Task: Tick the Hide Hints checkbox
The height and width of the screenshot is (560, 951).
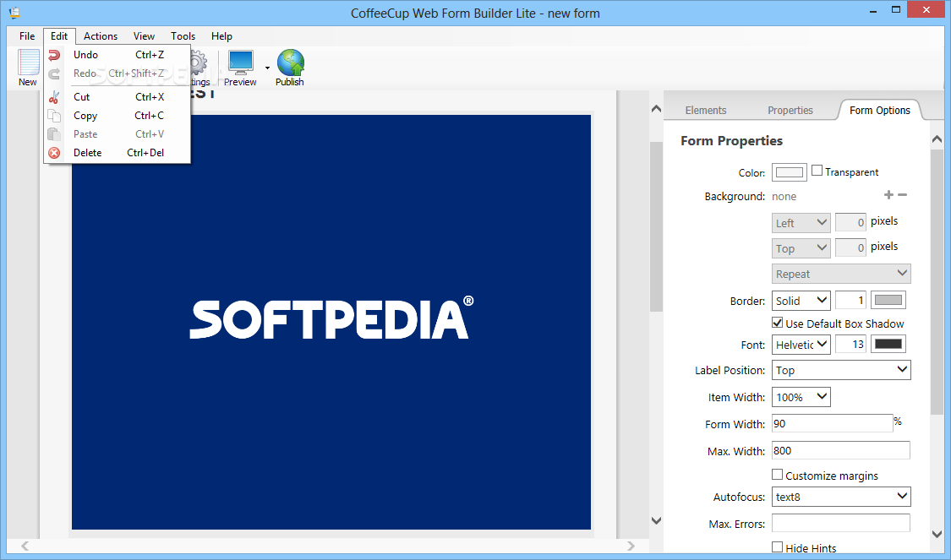Action: coord(777,547)
